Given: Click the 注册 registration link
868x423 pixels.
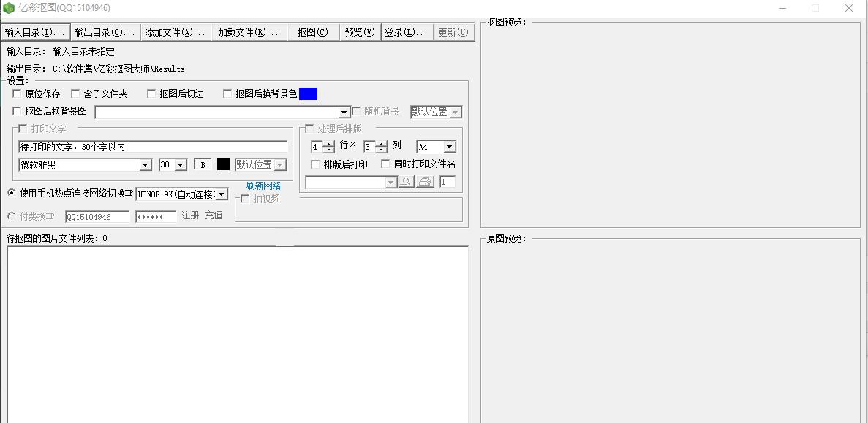Looking at the screenshot, I should [189, 215].
